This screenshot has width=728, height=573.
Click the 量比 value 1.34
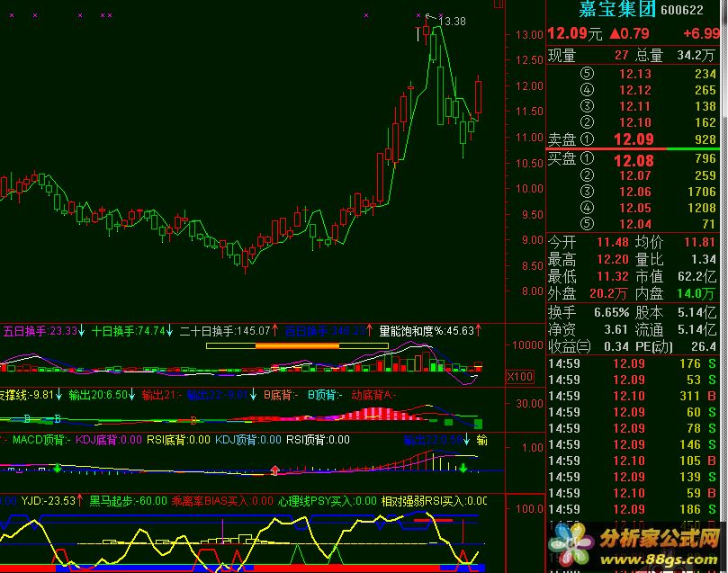coord(703,259)
